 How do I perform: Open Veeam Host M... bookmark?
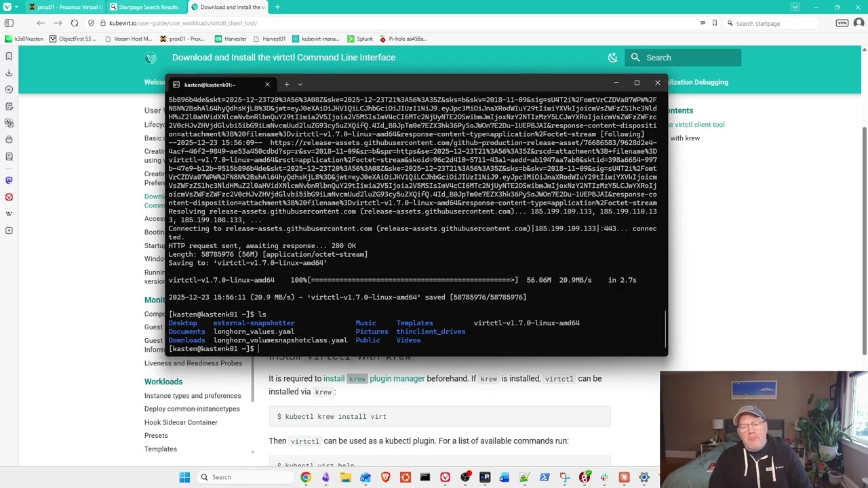[127, 39]
